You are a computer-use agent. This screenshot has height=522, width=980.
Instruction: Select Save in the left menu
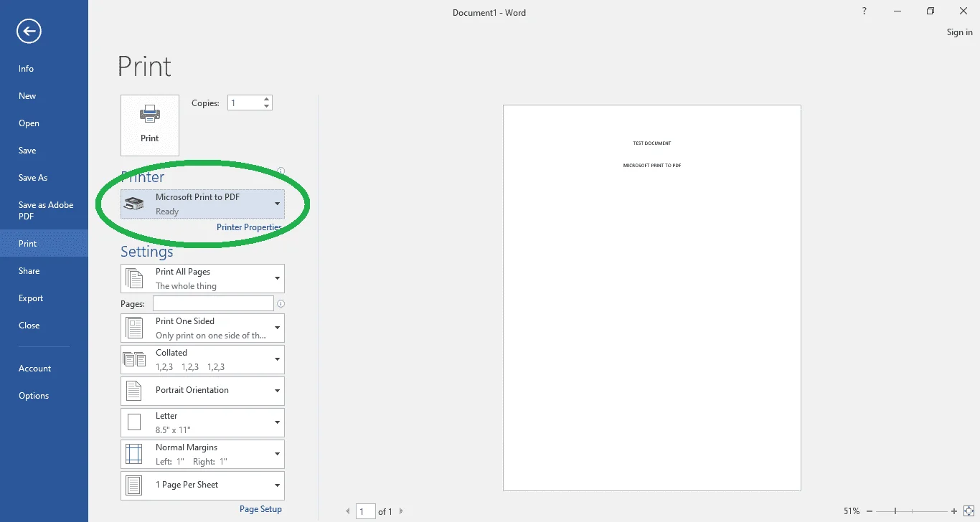pos(44,151)
